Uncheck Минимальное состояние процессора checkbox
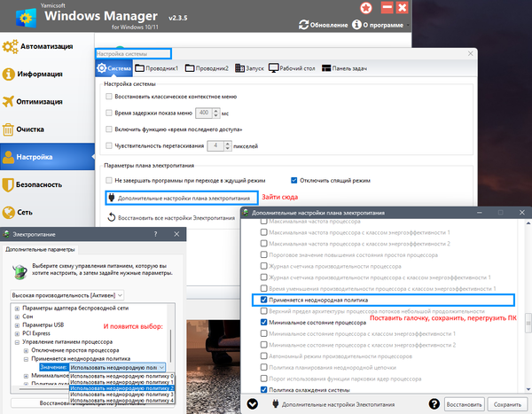 coord(263,322)
